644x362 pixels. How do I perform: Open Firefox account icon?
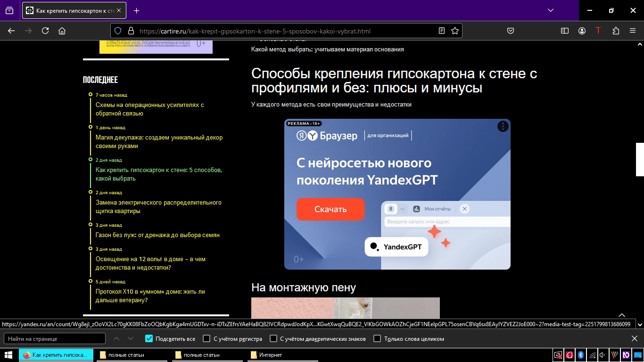tap(582, 31)
